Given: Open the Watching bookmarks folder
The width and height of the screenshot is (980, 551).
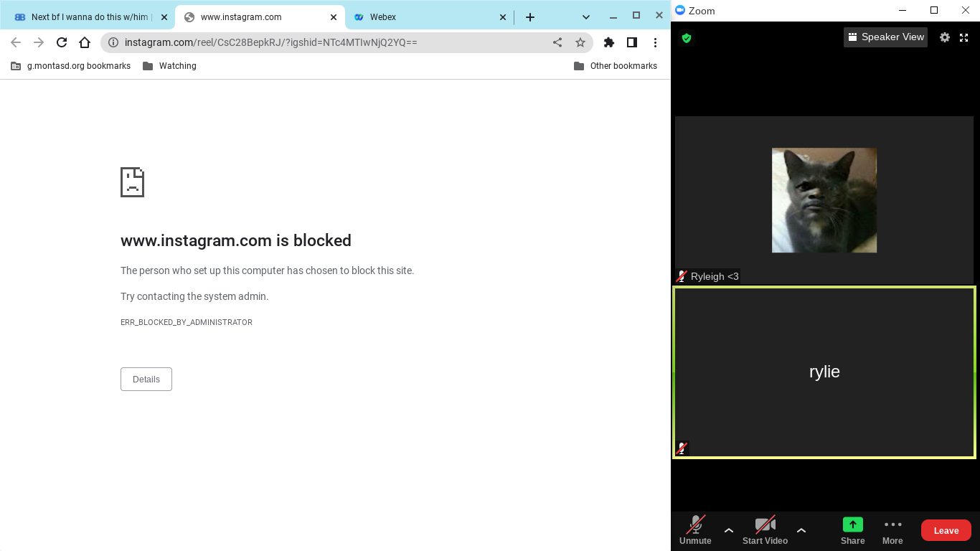Looking at the screenshot, I should (169, 66).
